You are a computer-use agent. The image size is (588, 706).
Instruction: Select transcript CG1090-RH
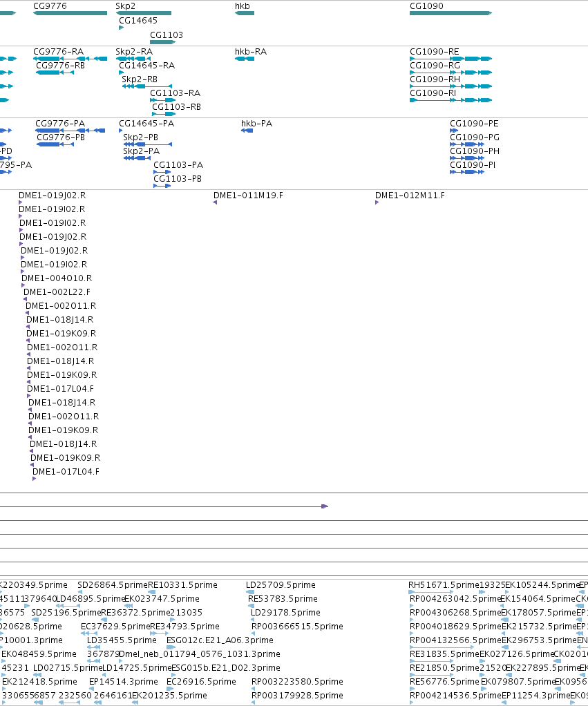[435, 79]
